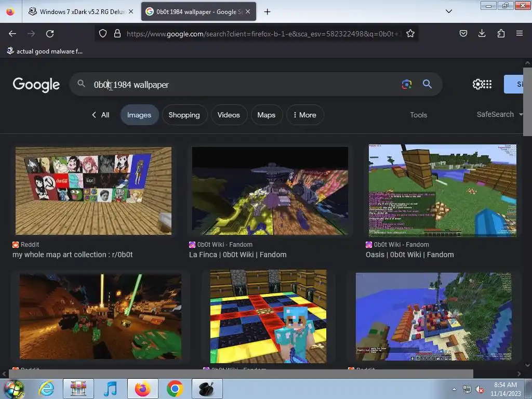This screenshot has width=532, height=399.
Task: Open the network status tray icon
Action: 467,389
